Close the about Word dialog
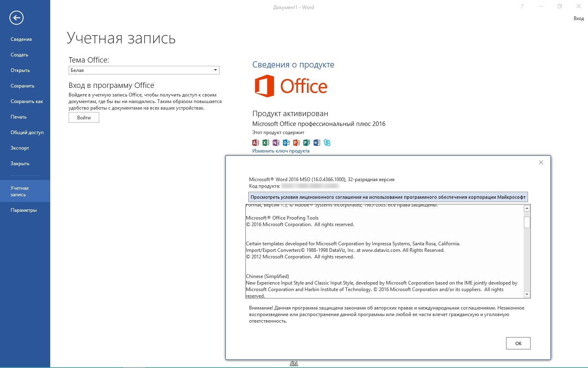Screen dimensions: 588x368 coord(541,162)
